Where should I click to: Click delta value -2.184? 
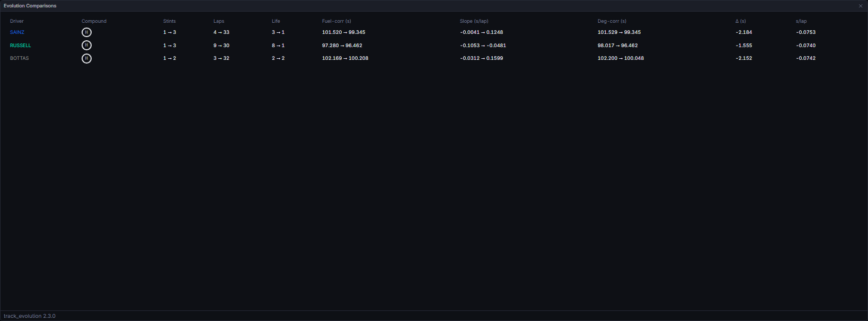[x=744, y=32]
